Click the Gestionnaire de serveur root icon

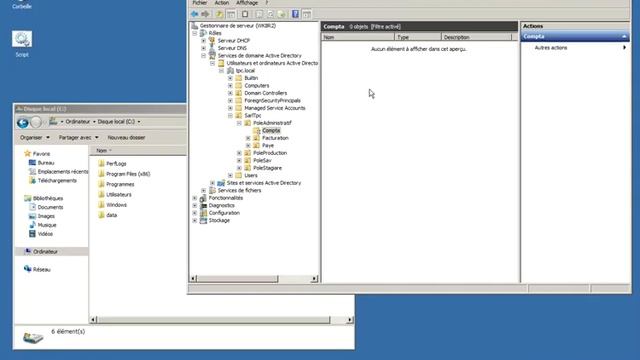(195, 25)
